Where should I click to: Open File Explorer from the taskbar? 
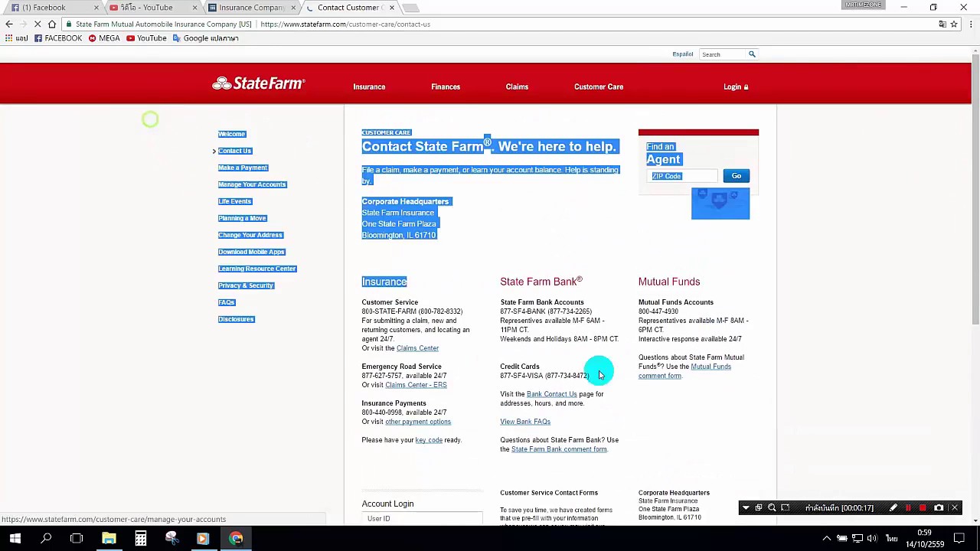109,539
